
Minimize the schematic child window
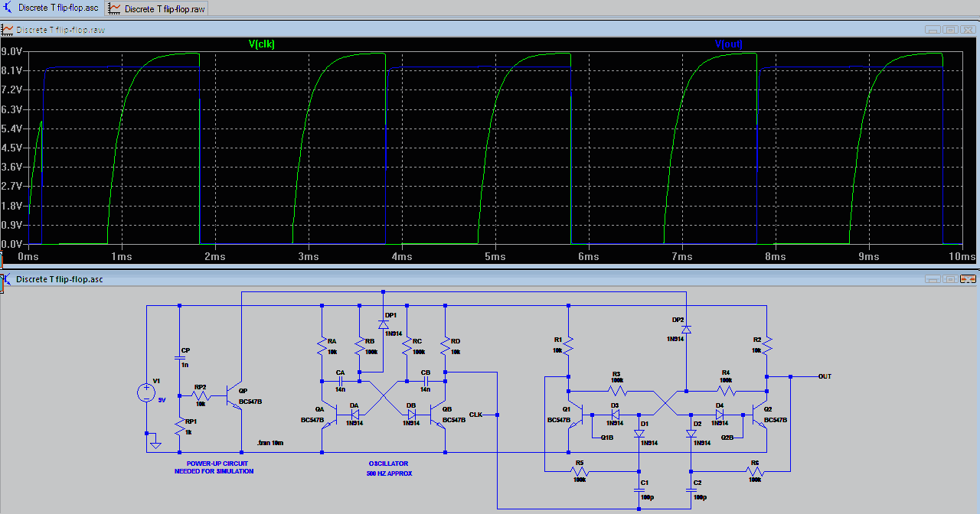point(933,279)
